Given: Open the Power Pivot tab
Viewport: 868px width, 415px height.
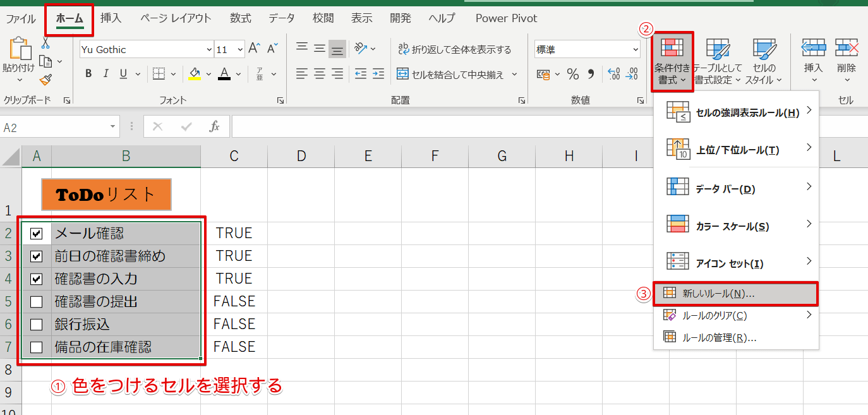Looking at the screenshot, I should click(506, 18).
